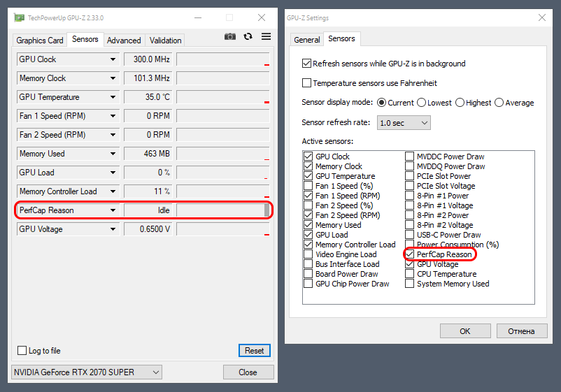This screenshot has width=561, height=392.
Task: Enable Fan 1 Speed (%) sensor
Action: 308,186
